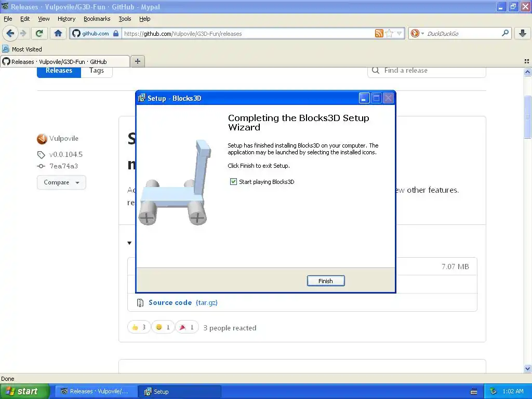Click the address bar URL field
The height and width of the screenshot is (399, 532).
pos(248,33)
